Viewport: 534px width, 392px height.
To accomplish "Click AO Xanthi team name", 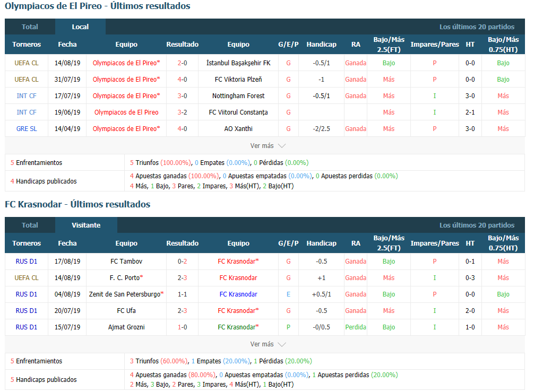I will (x=238, y=128).
